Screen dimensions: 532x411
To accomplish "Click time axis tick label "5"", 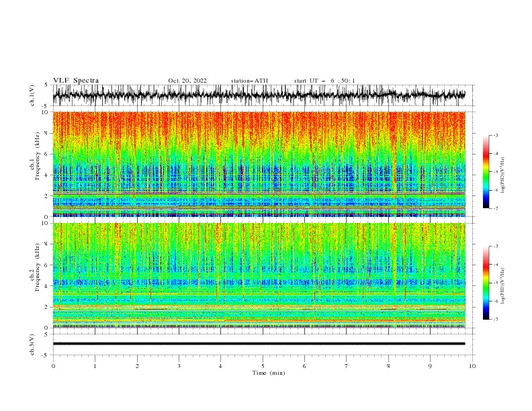I will pyautogui.click(x=263, y=366).
